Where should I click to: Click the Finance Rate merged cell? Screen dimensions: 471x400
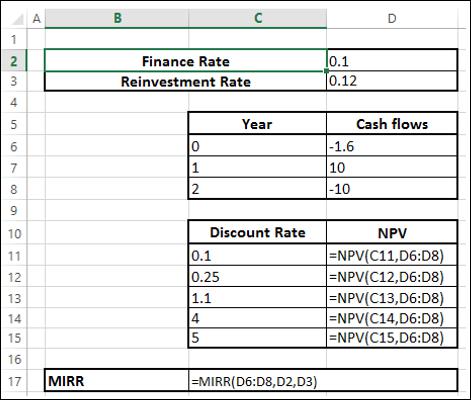tap(186, 61)
